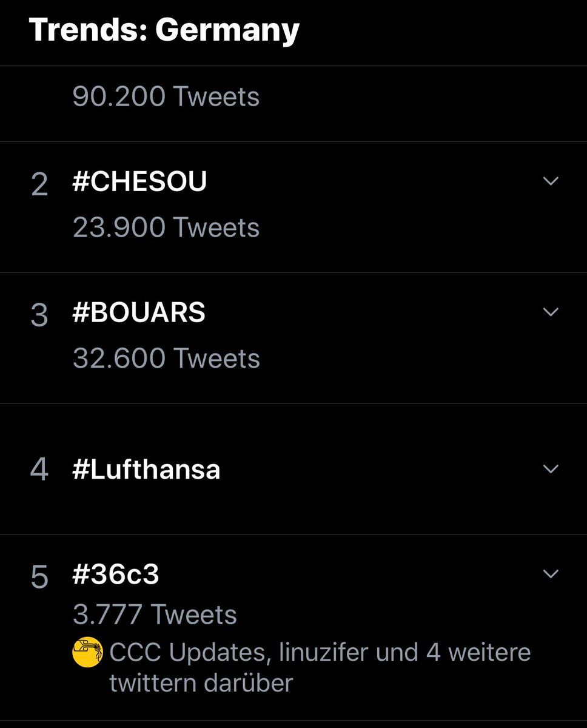Click the 'twittern darüber' text line
587x728 pixels.
[x=201, y=683]
